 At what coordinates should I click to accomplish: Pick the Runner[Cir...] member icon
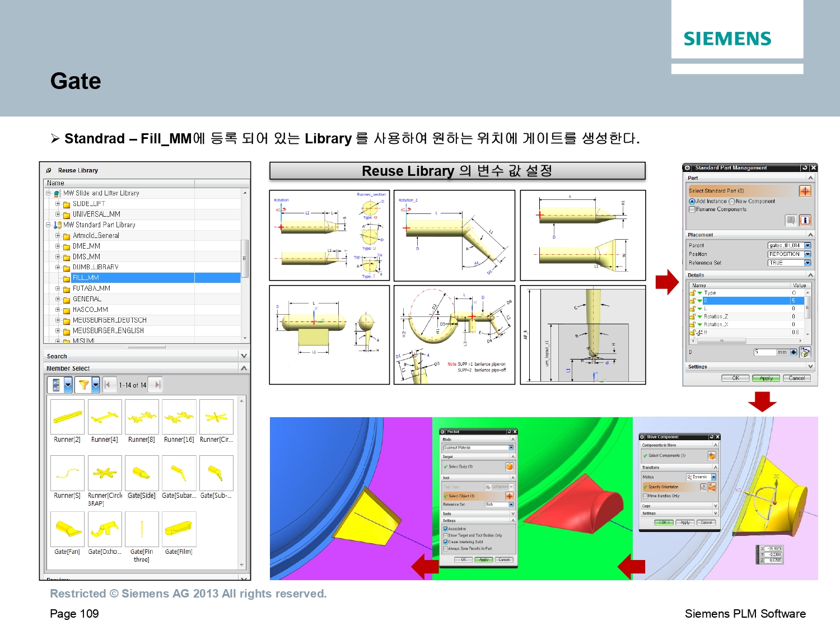coord(216,417)
